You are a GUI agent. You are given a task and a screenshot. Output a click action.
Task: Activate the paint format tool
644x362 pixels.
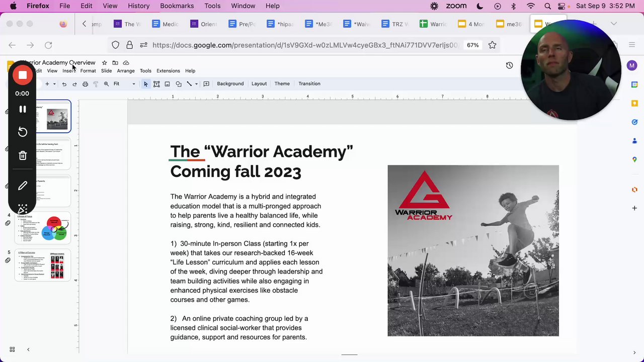(x=96, y=84)
